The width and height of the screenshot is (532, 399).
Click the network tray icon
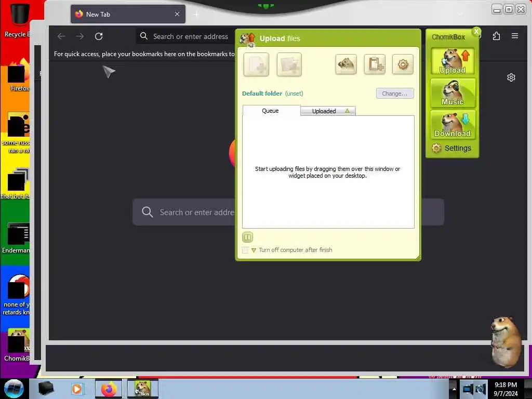pos(468,389)
